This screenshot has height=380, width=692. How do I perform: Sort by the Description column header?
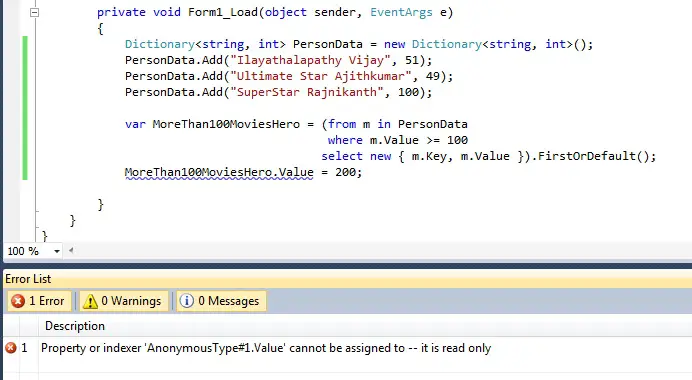[x=75, y=326]
